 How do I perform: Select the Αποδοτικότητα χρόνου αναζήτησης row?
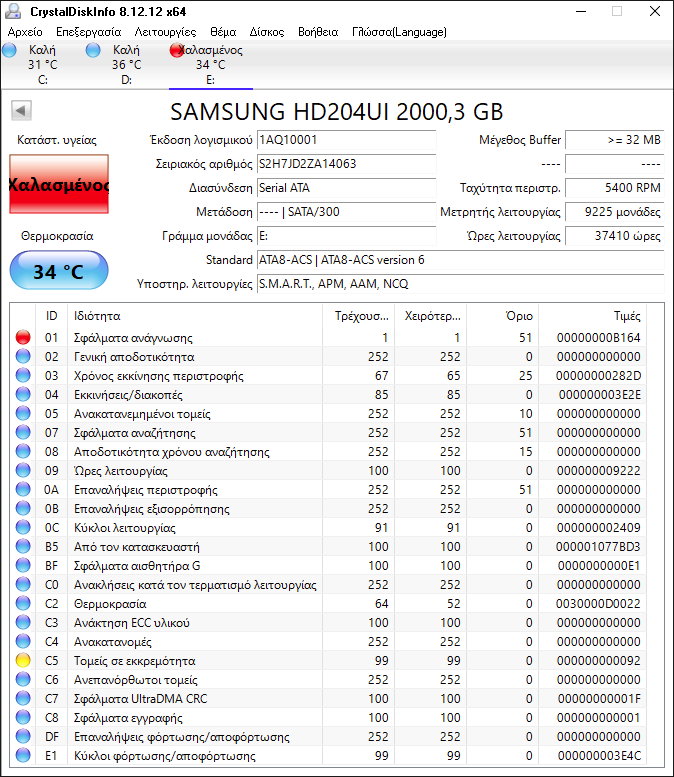[x=330, y=451]
